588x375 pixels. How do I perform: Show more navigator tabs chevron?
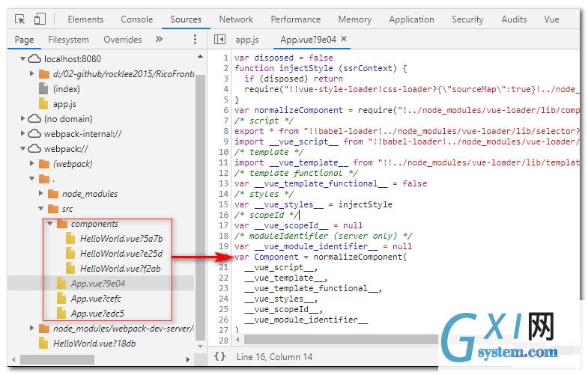click(159, 39)
